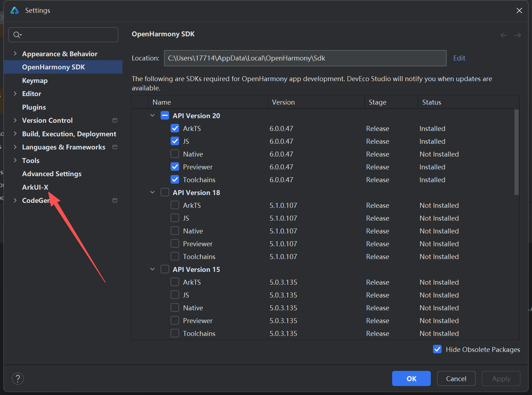Click the Apply button
532x395 pixels.
(x=501, y=379)
